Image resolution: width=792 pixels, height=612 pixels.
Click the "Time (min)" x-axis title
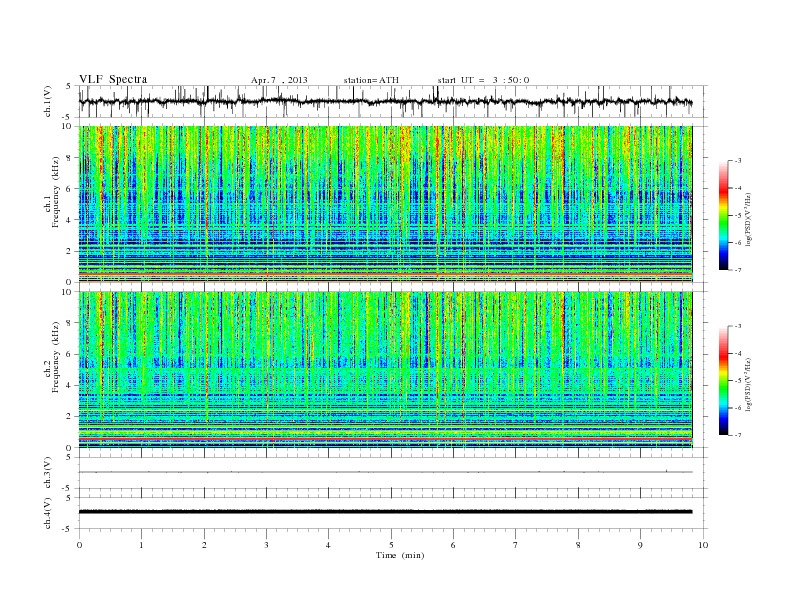[x=400, y=555]
